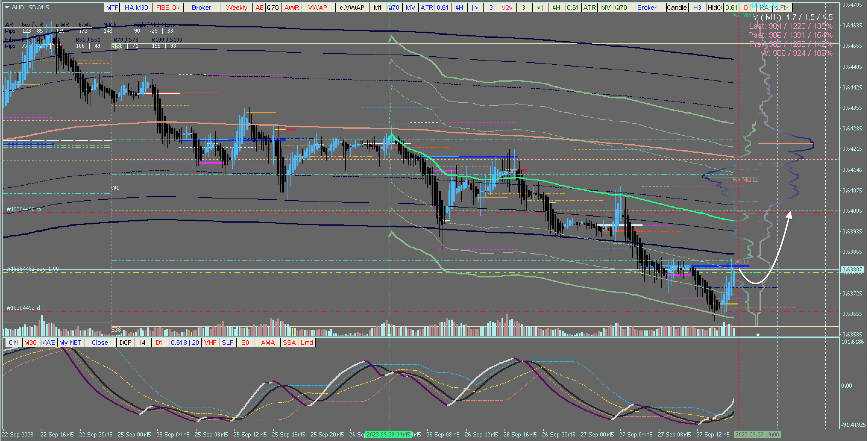Click the c.VWAP toolbar button
868x441 pixels.
point(352,8)
